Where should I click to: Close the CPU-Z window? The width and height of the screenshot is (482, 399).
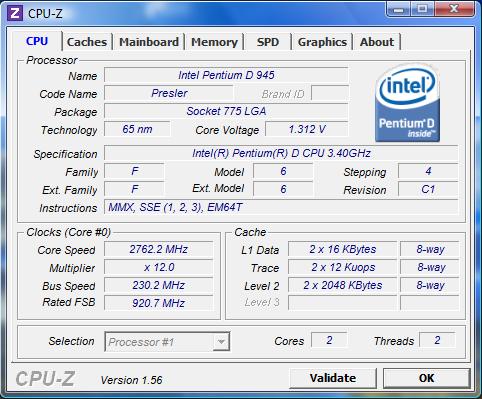pos(454,9)
